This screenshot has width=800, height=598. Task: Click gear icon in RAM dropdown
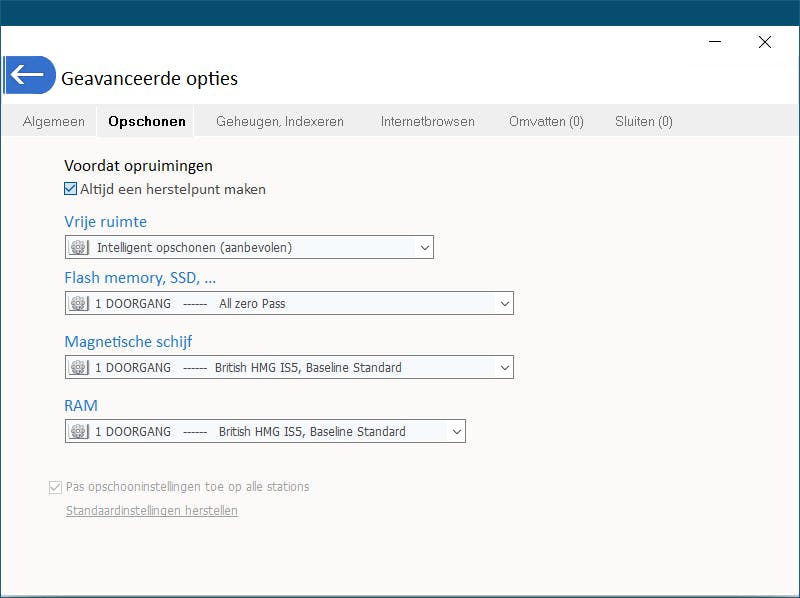point(79,431)
